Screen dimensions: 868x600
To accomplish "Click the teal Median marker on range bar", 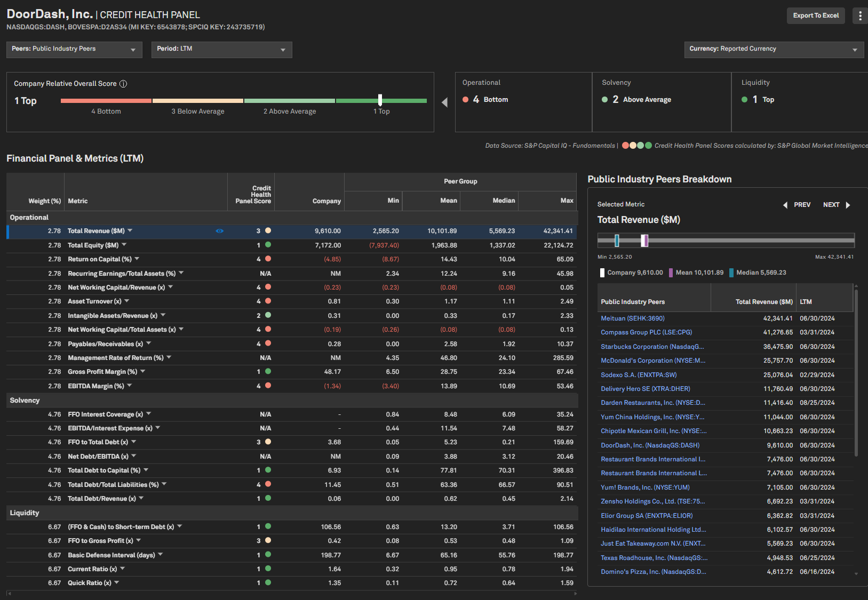I will pos(617,241).
